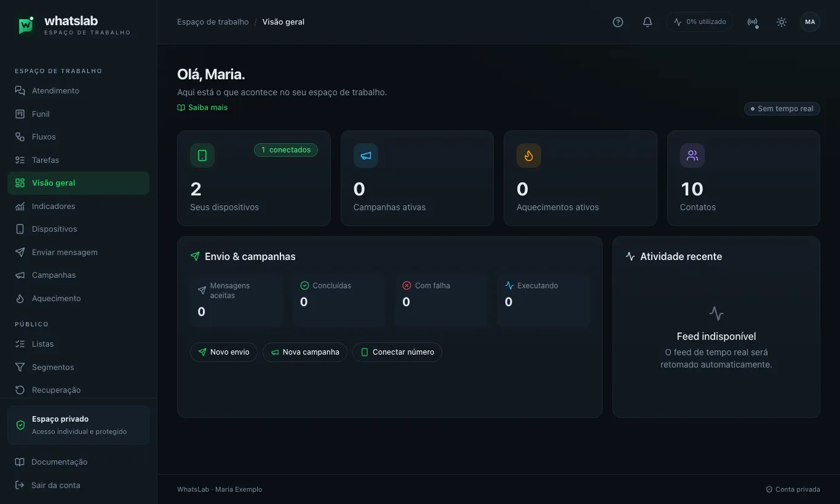Navigate to Segmentos in sidebar
Screen dimensions: 840x504
(78, 368)
